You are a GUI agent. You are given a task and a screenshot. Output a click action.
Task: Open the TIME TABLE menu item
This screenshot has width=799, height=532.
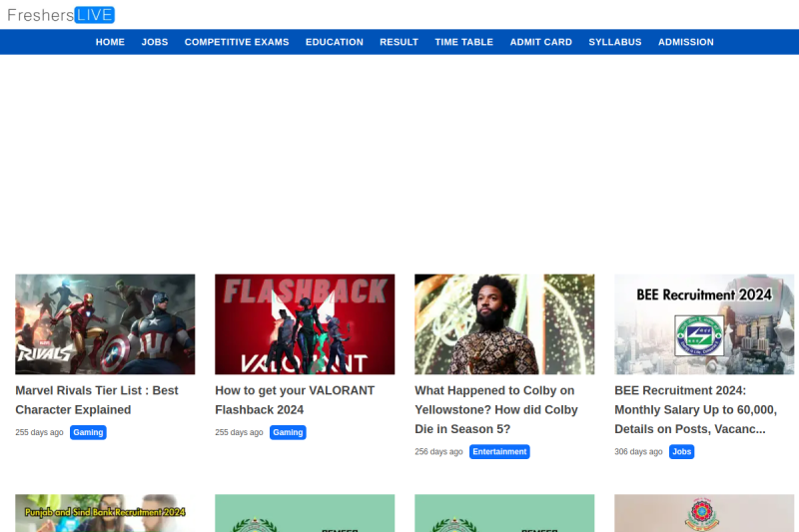463,42
